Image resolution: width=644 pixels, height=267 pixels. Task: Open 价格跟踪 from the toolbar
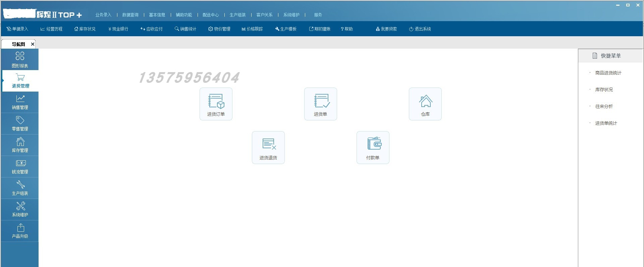point(252,29)
